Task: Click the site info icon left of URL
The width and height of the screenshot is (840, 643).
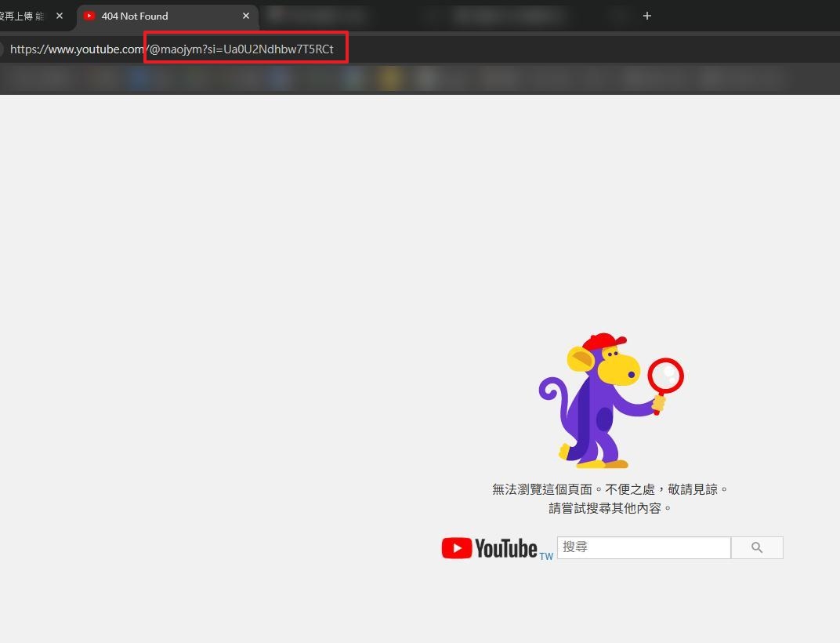Action: 1,49
